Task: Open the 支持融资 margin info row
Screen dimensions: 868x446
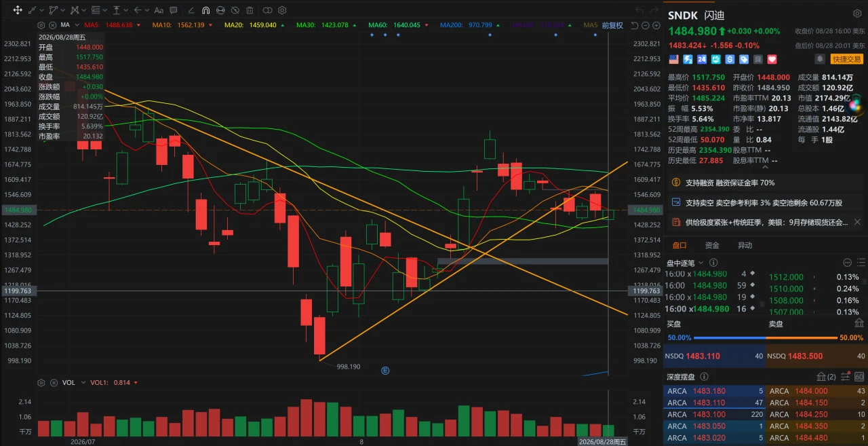Action: pyautogui.click(x=766, y=183)
